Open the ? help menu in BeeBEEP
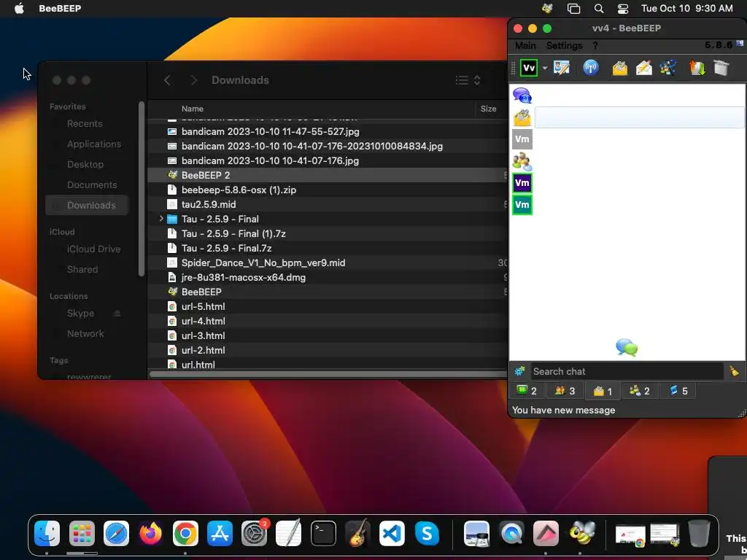This screenshot has height=560, width=747. (595, 45)
